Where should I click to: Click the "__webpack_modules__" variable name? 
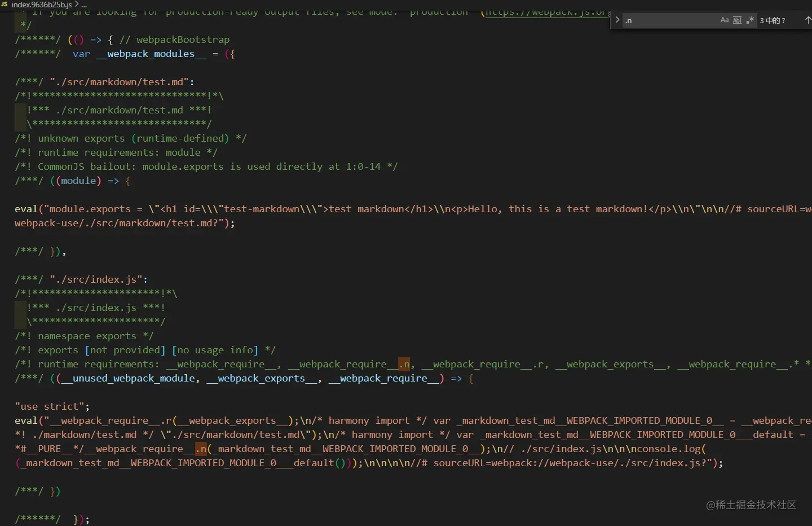[x=151, y=54]
